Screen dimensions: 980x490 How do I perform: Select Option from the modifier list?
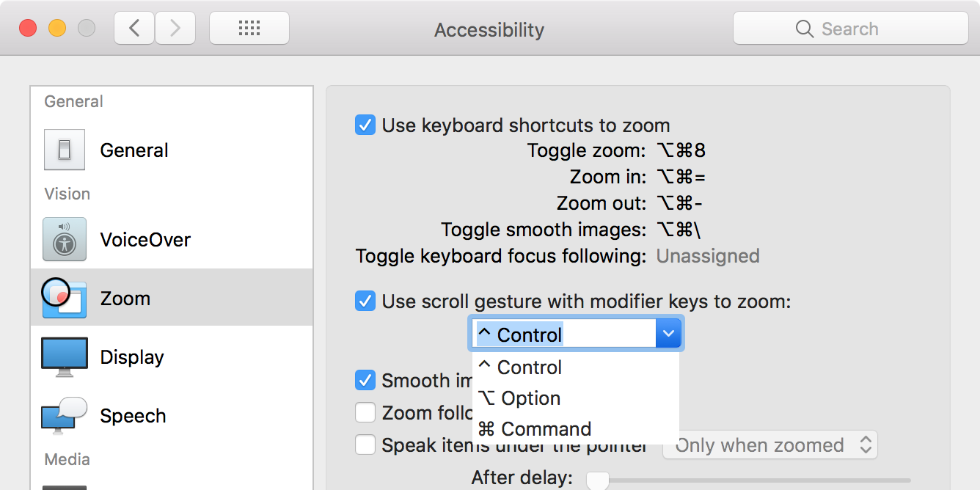tap(528, 398)
